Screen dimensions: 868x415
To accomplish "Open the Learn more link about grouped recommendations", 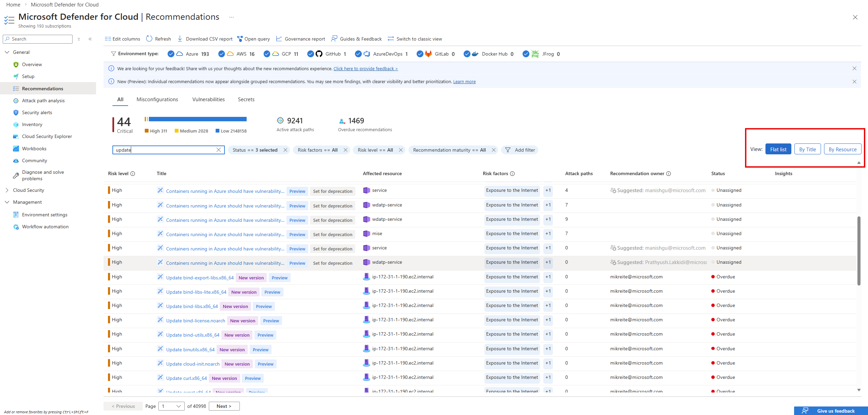I will tap(464, 81).
